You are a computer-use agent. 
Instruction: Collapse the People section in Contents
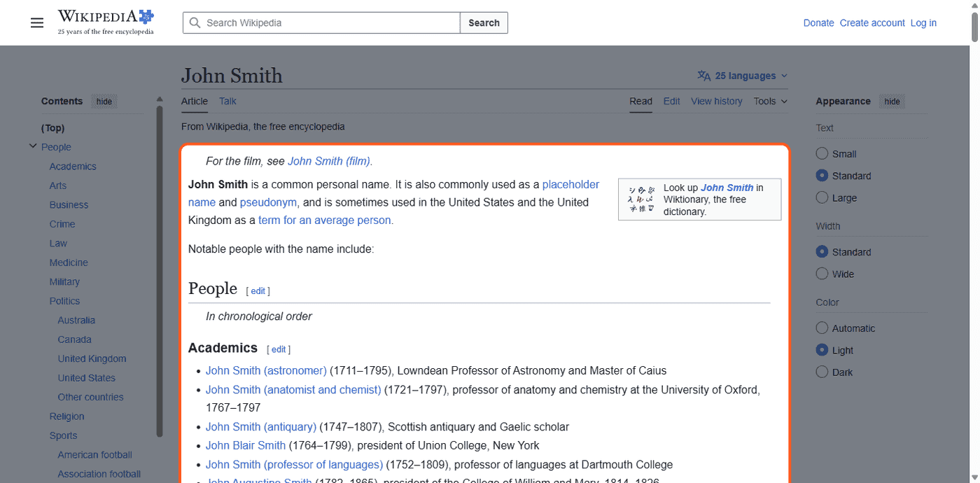(x=33, y=146)
